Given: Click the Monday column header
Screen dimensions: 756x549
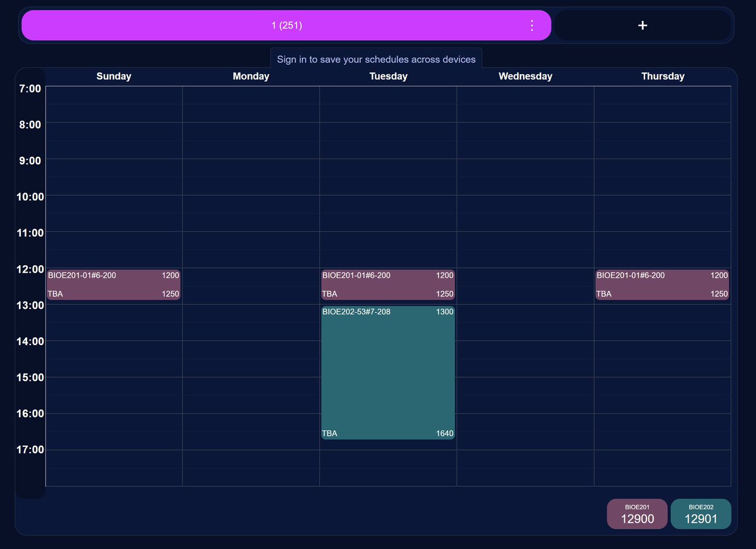Looking at the screenshot, I should tap(251, 76).
